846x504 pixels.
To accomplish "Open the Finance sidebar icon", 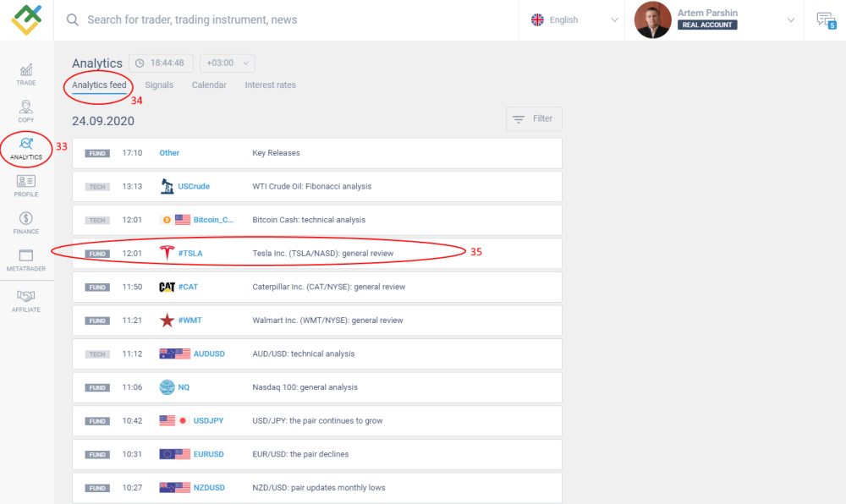I will coord(26,222).
